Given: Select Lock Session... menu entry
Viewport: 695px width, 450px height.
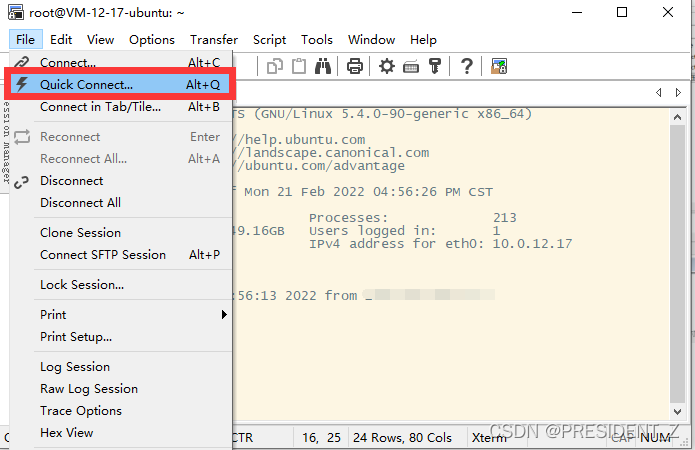Looking at the screenshot, I should pyautogui.click(x=121, y=285).
